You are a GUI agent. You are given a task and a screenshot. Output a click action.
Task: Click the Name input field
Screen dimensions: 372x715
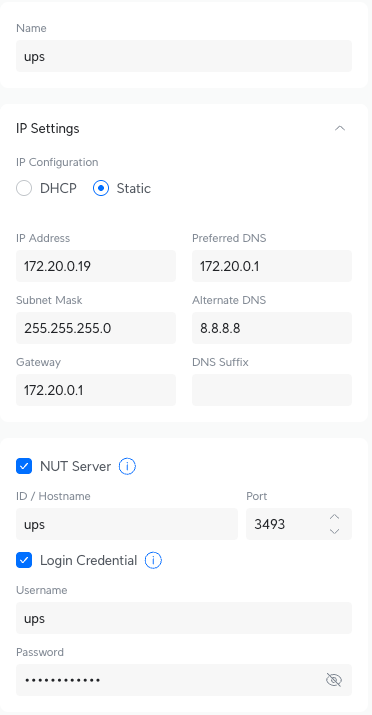click(x=184, y=56)
